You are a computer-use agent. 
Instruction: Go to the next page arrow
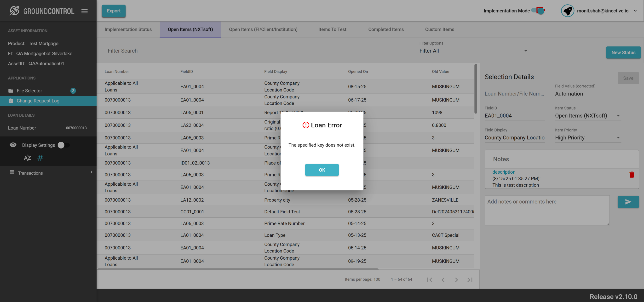click(x=456, y=280)
